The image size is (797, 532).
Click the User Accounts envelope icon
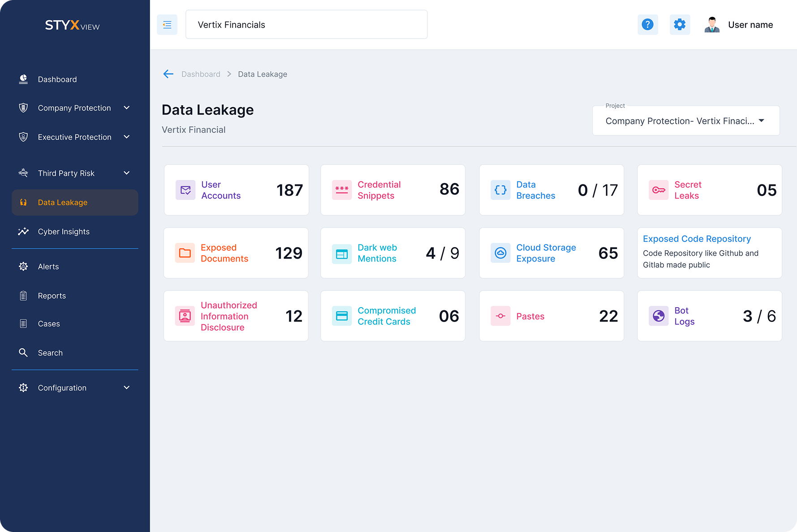pos(185,190)
